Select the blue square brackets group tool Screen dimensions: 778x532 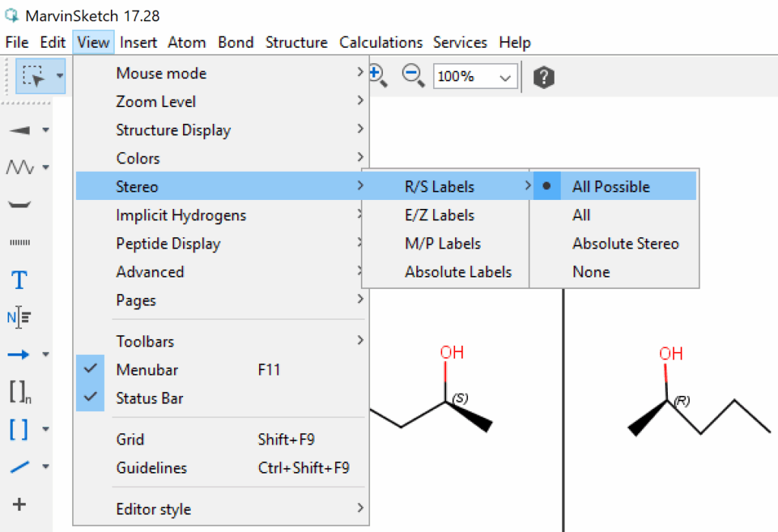click(x=20, y=429)
